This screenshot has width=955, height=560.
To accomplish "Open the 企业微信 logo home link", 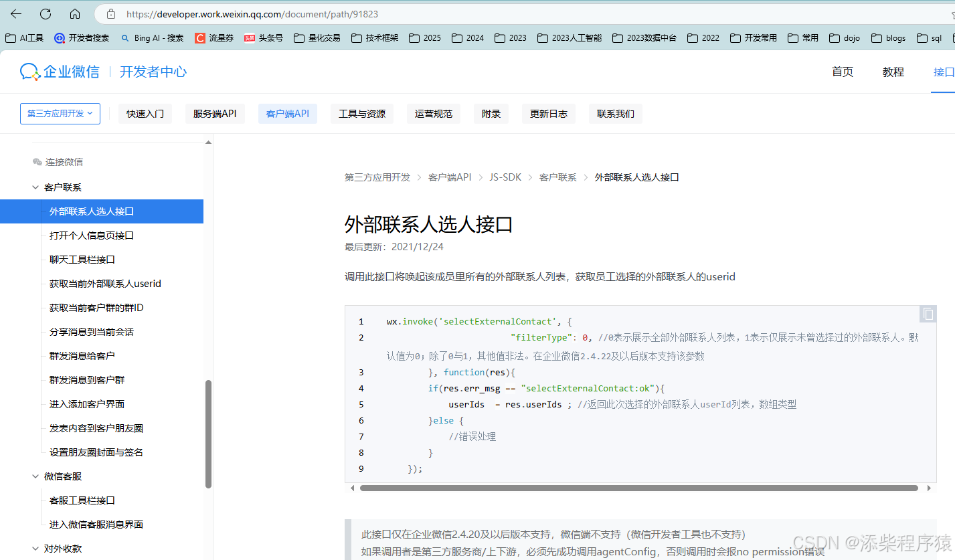I will 60,72.
